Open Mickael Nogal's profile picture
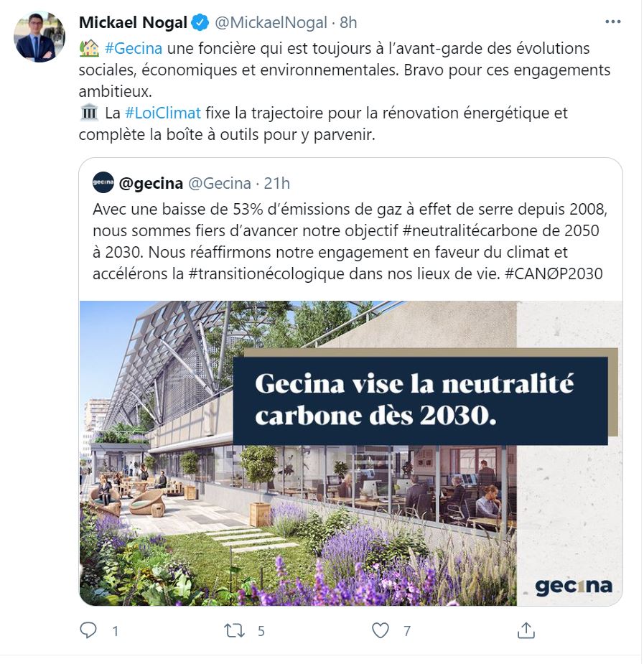 point(39,37)
